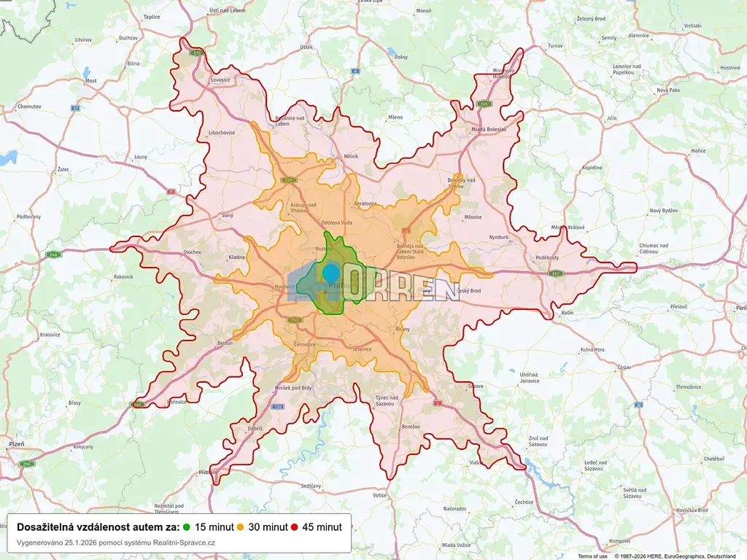Image resolution: width=747 pixels, height=560 pixels.
Task: Click the route 118 shield near Dobříš
Action: [277, 406]
